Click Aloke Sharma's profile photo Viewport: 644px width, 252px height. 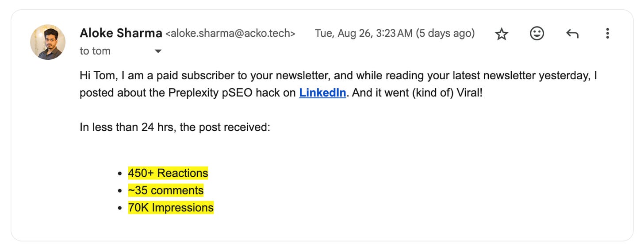tap(48, 42)
